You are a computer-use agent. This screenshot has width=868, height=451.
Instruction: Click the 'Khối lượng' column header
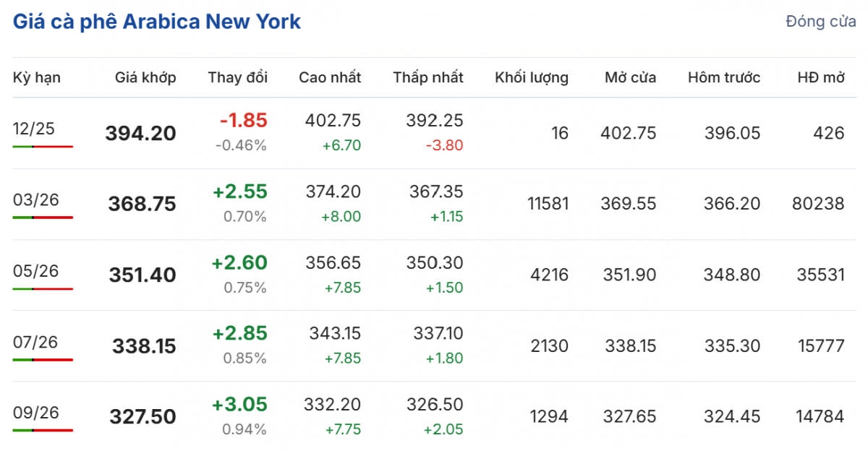pyautogui.click(x=532, y=77)
